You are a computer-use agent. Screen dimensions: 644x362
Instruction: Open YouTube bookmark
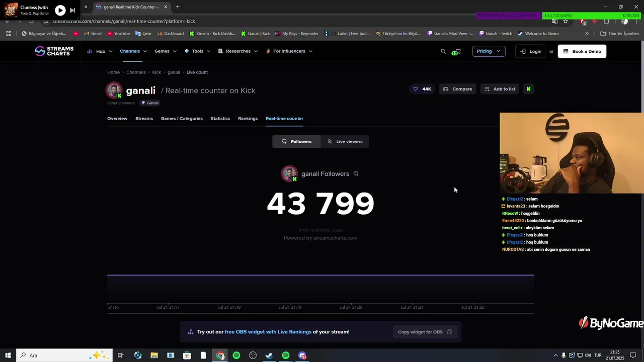pos(118,34)
